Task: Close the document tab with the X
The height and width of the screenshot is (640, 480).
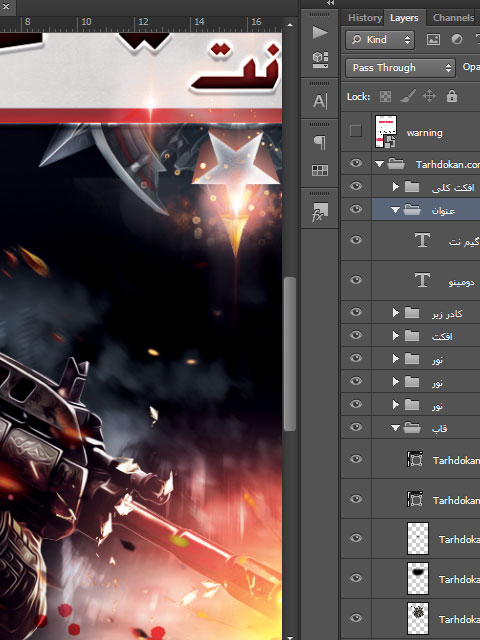Action: (x=6, y=6)
